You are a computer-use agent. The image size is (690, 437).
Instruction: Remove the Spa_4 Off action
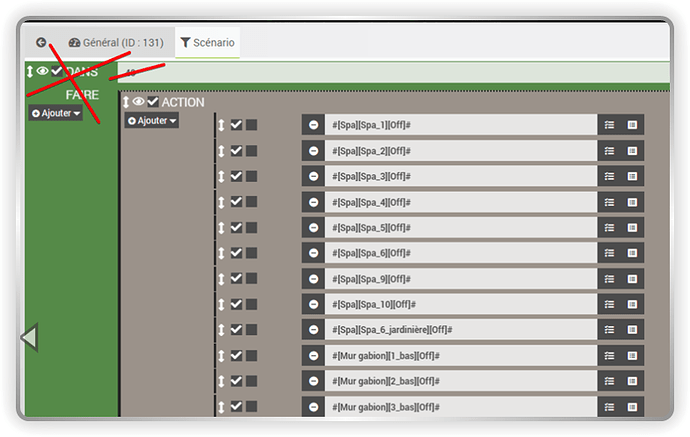(313, 202)
